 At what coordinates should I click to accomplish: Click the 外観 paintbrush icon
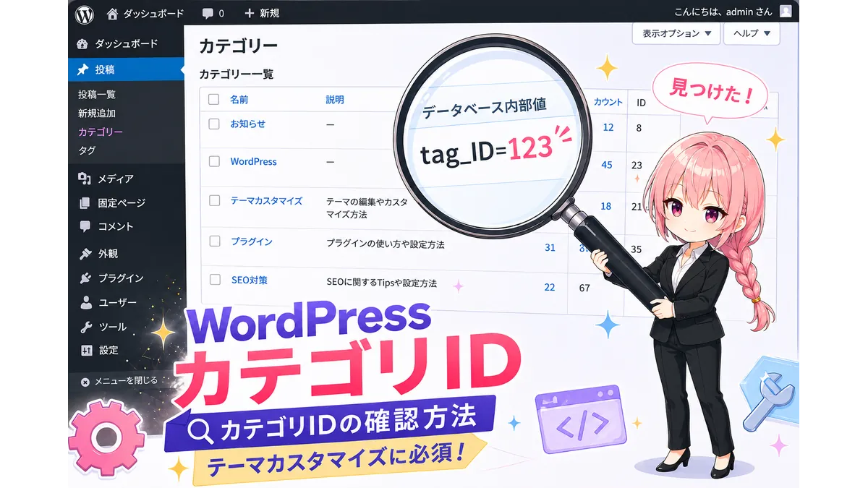coord(85,254)
